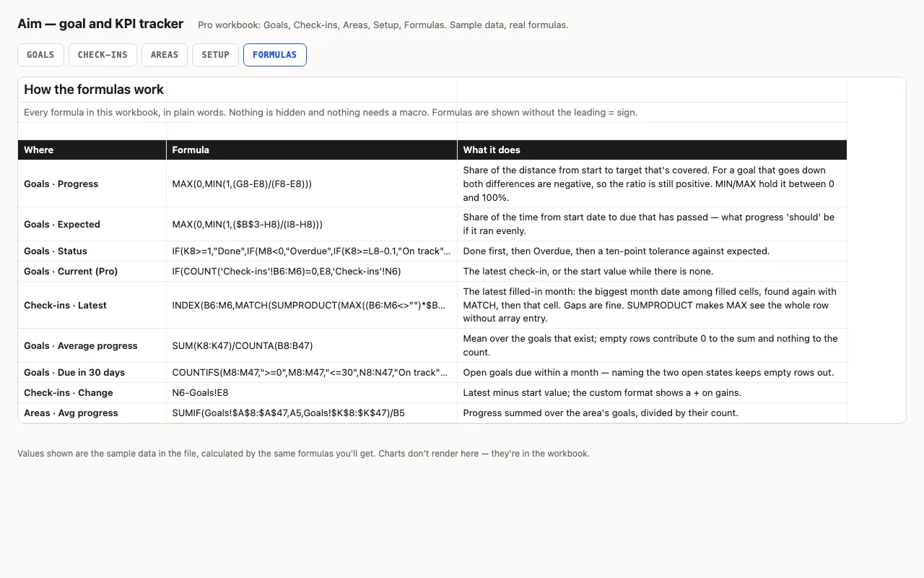Click the 'Aim — goal and KPI tracker' title
This screenshot has width=924, height=578.
pos(100,24)
